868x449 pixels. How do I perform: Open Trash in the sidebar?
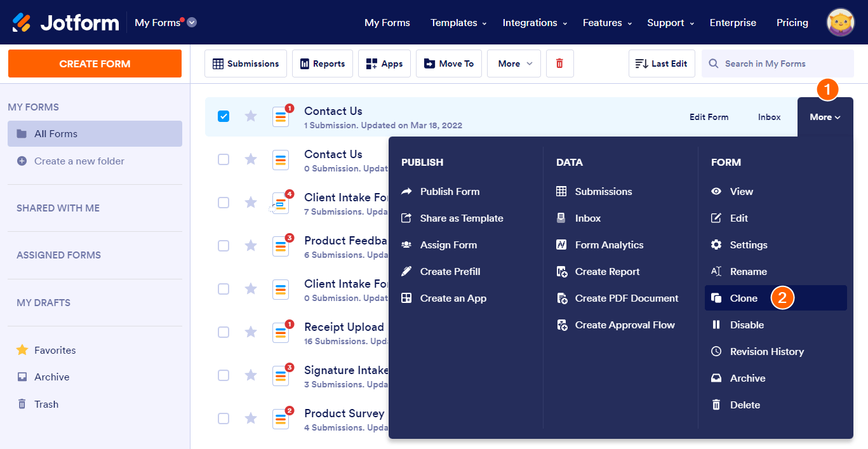[46, 404]
